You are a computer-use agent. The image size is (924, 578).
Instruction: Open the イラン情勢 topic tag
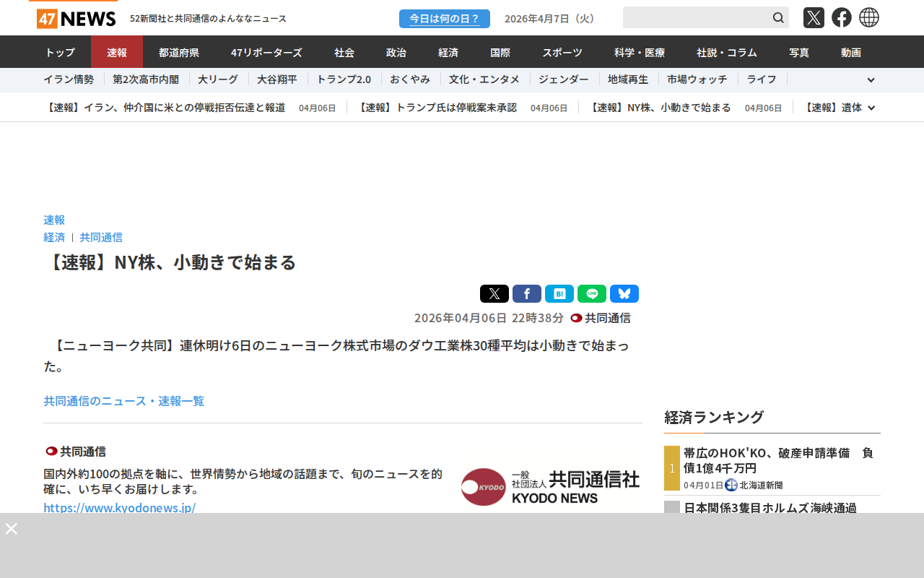click(69, 79)
